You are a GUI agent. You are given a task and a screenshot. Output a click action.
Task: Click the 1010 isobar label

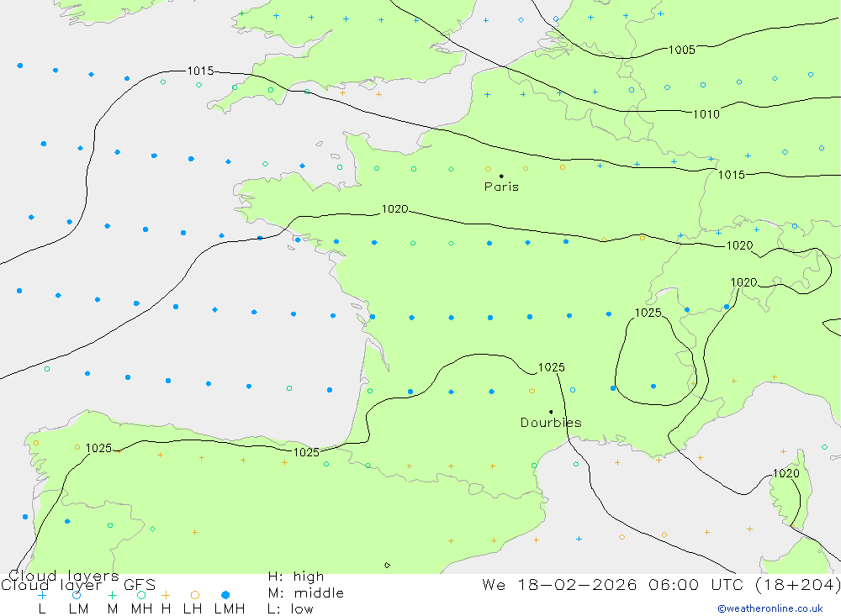(x=706, y=114)
